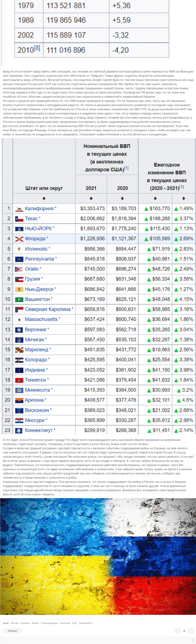Open footnote [8] next to year 2010
This screenshot has width=196, height=644.
pos(37,48)
